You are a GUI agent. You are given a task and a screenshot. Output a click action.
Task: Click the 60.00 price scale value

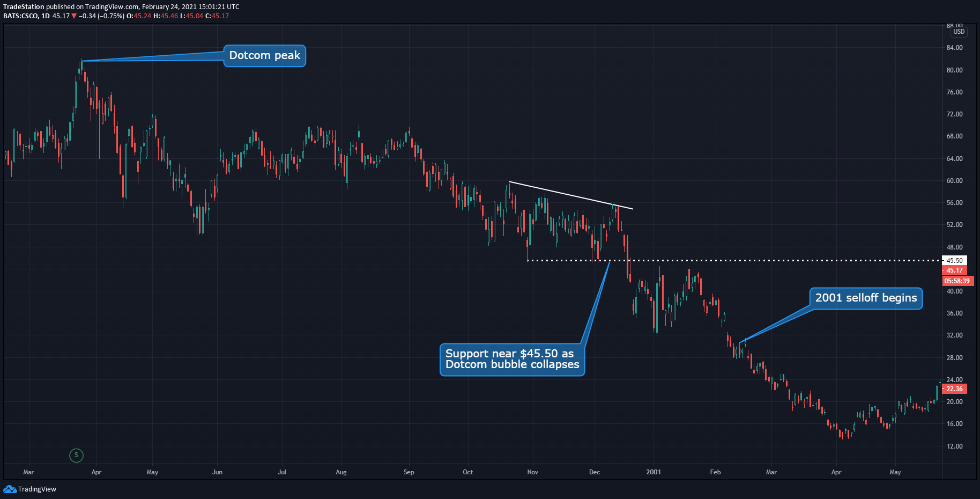[x=954, y=181]
